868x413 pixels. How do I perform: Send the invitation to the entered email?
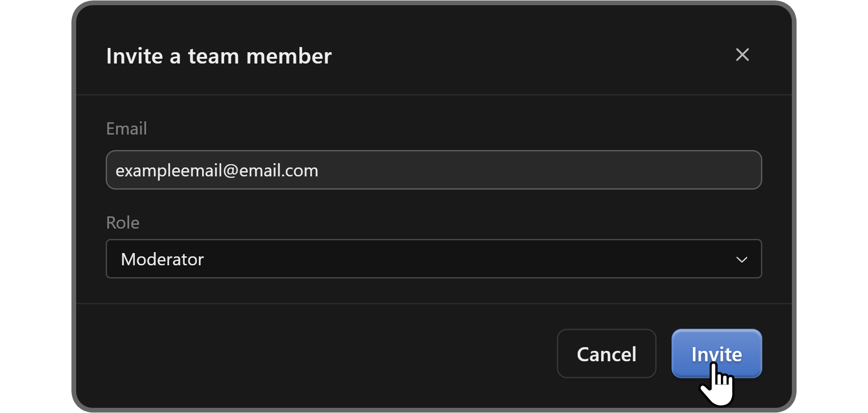[x=716, y=353]
